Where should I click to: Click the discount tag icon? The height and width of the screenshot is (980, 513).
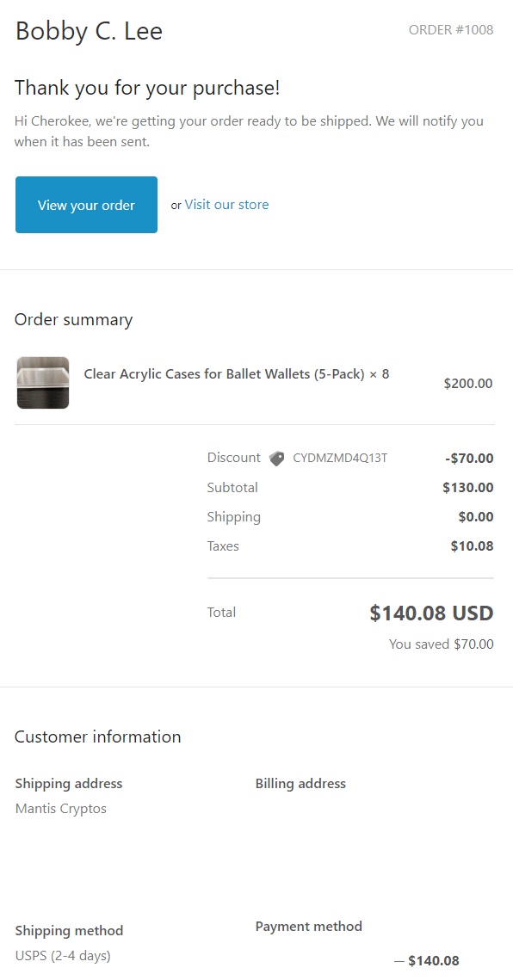[x=276, y=458]
